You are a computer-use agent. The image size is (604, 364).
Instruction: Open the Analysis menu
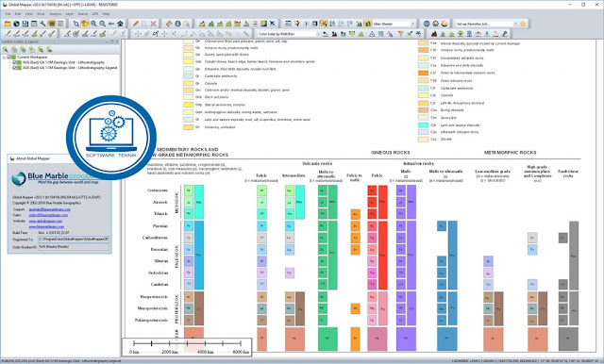click(55, 14)
